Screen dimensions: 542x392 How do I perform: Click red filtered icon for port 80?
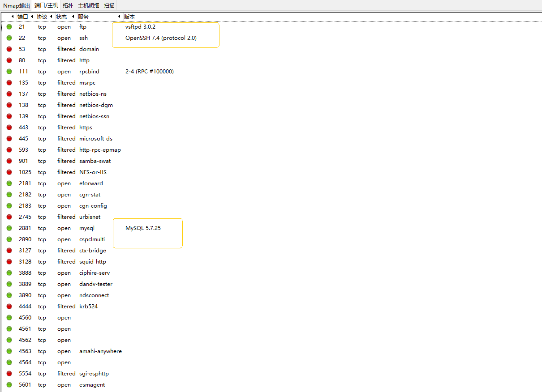[x=9, y=60]
